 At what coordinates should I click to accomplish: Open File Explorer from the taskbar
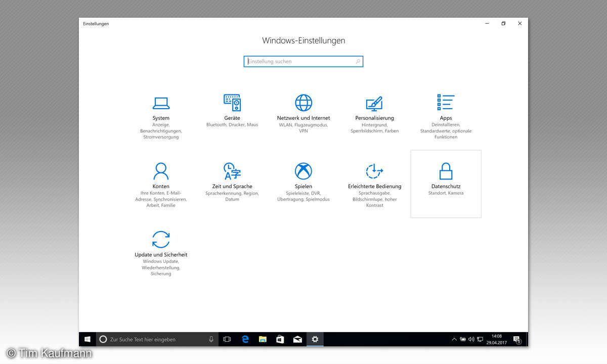click(263, 339)
